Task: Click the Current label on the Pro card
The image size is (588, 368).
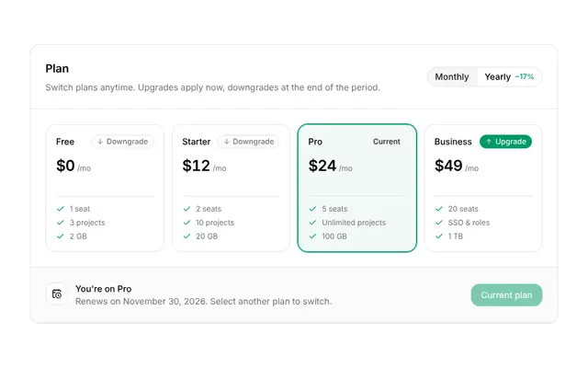Action: (387, 142)
